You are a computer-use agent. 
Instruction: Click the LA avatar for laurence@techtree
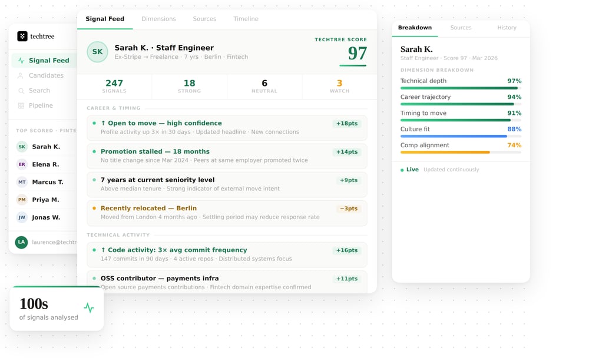click(x=21, y=242)
